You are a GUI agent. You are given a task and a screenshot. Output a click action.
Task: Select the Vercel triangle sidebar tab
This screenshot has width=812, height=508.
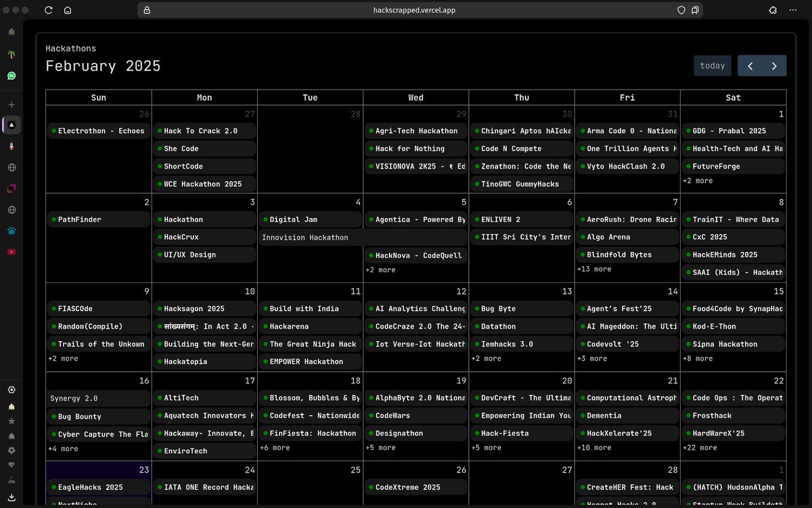(12, 125)
